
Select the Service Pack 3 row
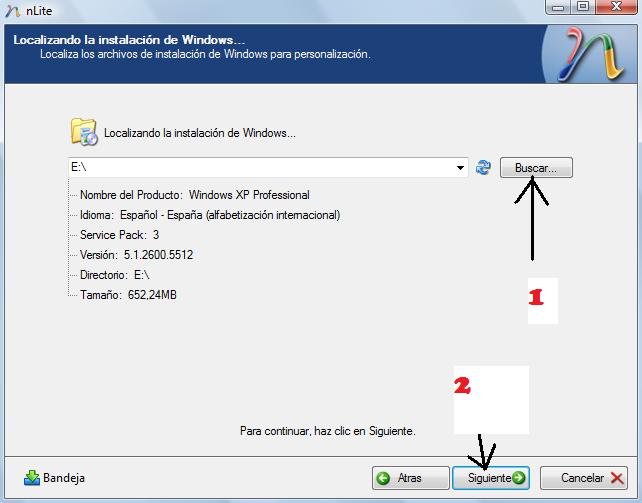pos(119,235)
